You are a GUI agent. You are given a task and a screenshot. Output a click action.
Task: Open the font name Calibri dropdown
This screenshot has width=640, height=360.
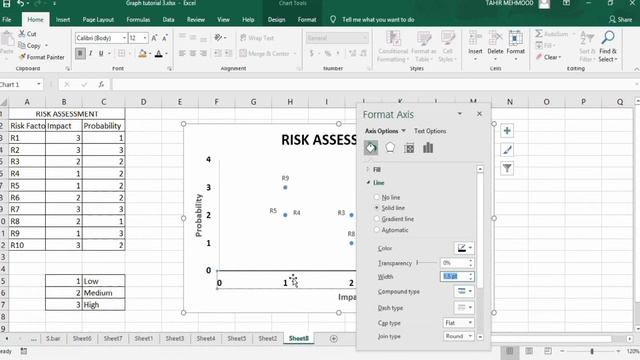(x=124, y=38)
